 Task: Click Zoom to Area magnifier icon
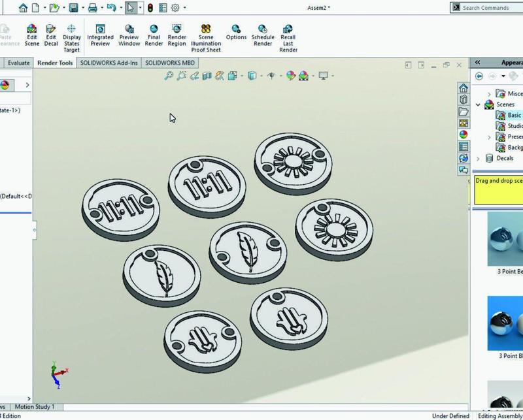(182, 76)
